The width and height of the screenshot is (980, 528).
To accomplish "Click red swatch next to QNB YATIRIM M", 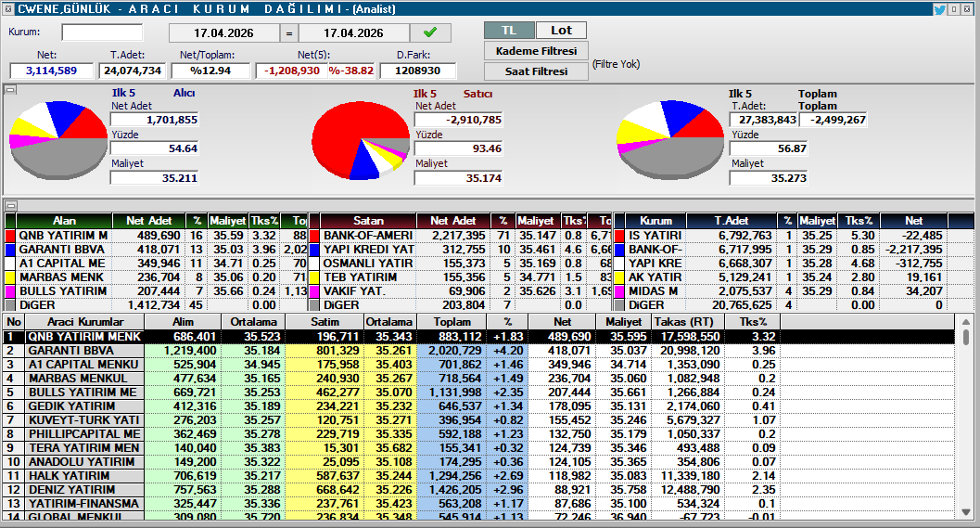I will tap(10, 236).
